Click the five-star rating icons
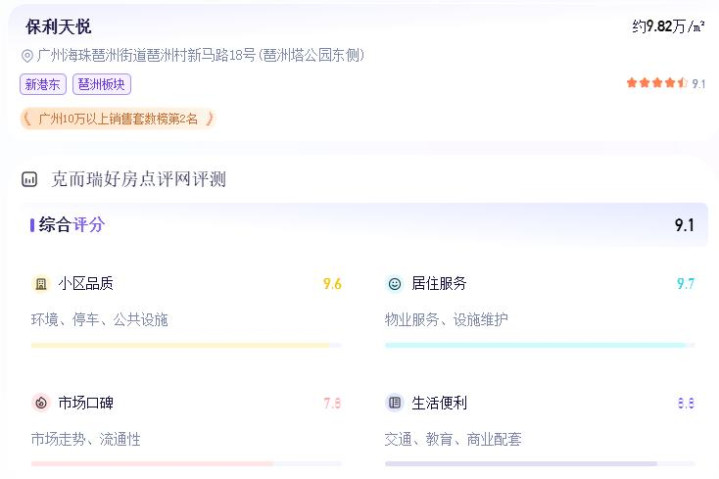The image size is (719, 479). pos(656,83)
